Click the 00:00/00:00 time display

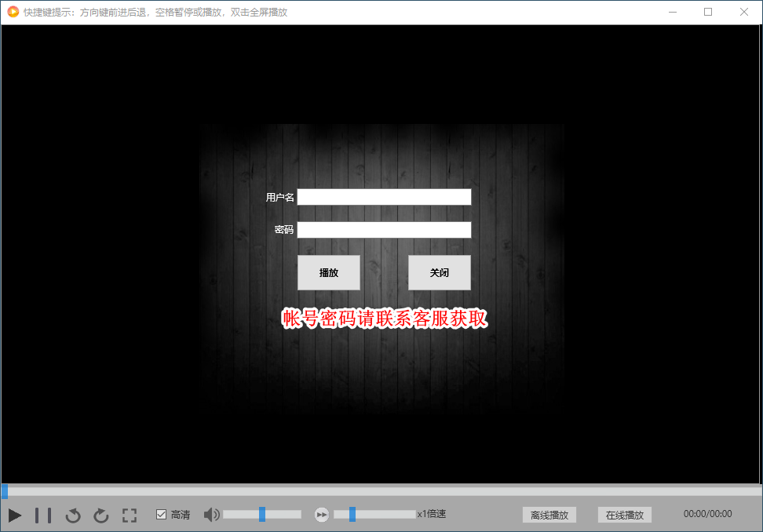707,514
